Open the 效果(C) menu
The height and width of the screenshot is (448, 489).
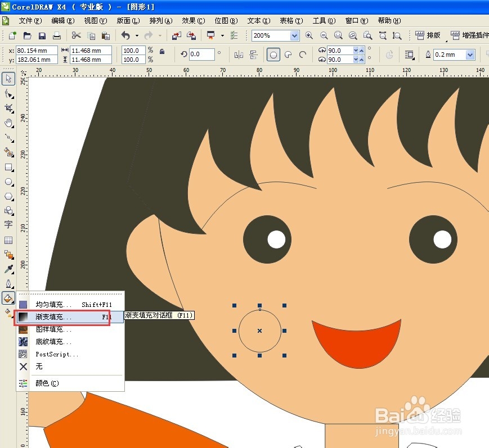point(194,21)
